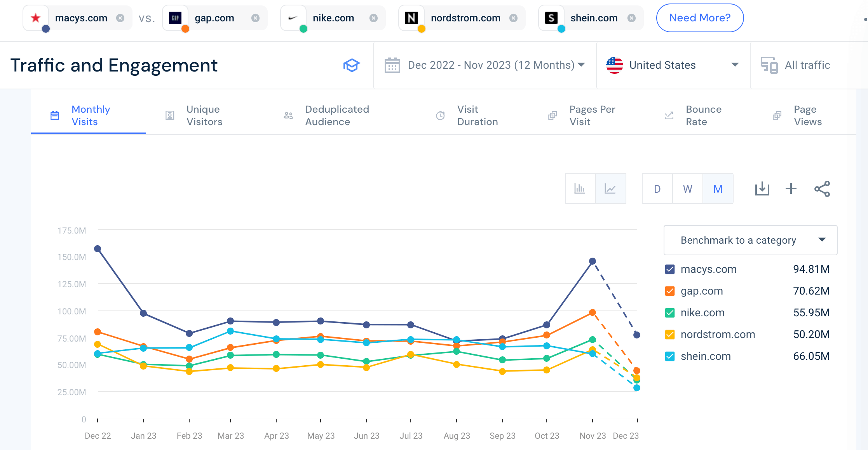Switch to the Page Views tab
868x450 pixels.
tap(798, 115)
